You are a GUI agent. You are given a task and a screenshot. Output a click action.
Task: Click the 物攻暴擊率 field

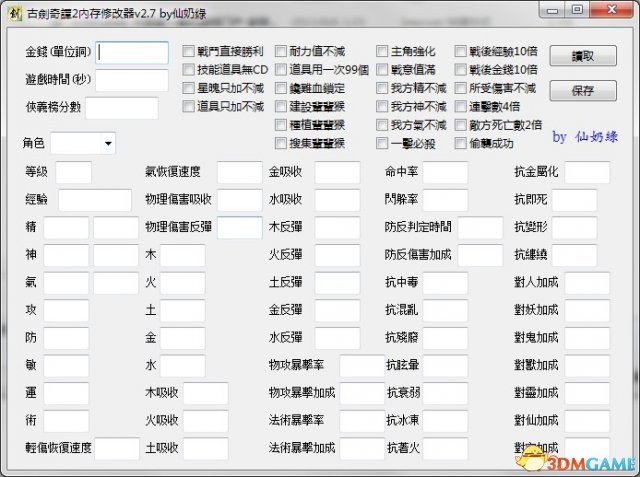coord(362,366)
